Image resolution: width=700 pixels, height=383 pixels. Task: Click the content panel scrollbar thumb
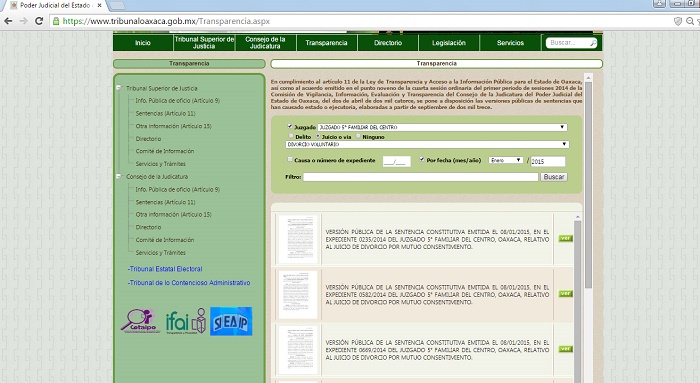pos(588,185)
